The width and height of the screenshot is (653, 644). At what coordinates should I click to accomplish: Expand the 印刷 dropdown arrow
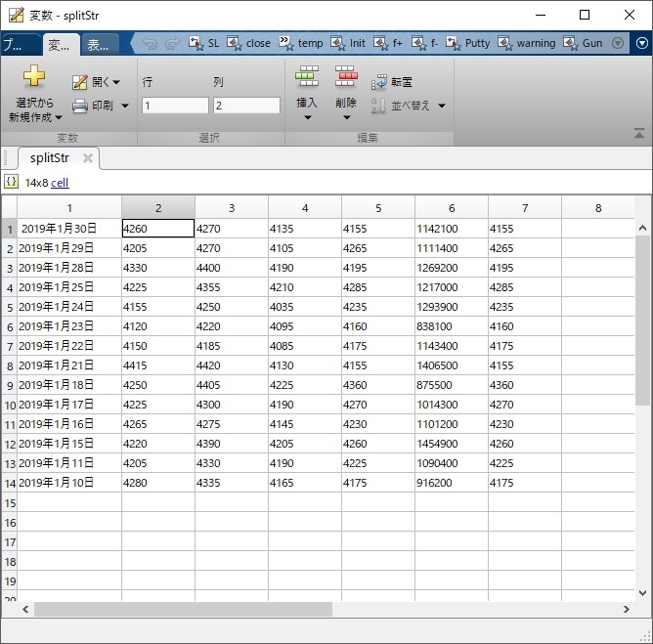(x=125, y=106)
